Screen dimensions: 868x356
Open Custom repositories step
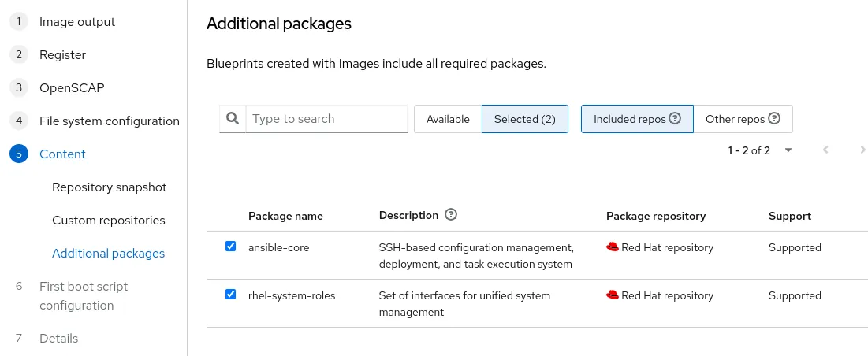[109, 221]
